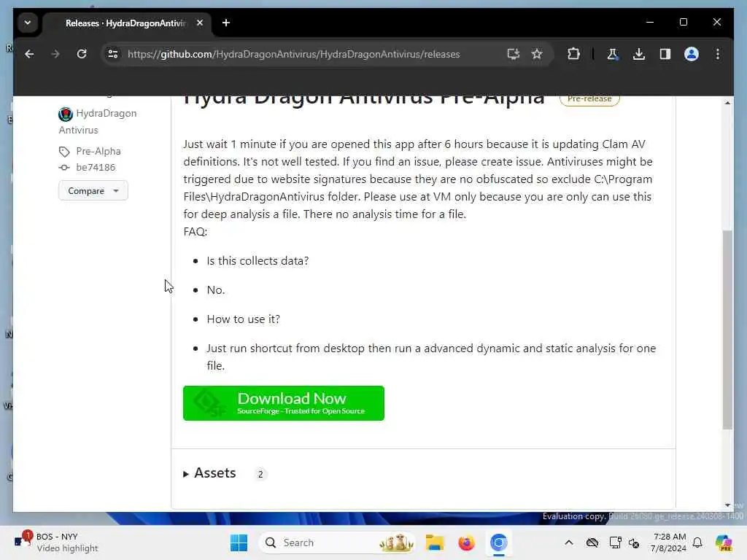Click the taskbar Search box
Viewport: 747px width, 560px height.
click(x=337, y=542)
